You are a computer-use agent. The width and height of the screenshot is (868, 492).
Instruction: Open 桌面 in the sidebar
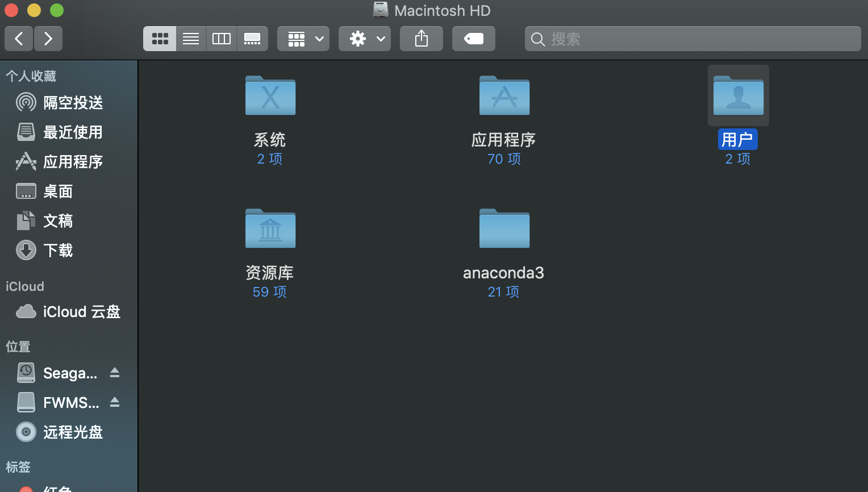click(69, 191)
